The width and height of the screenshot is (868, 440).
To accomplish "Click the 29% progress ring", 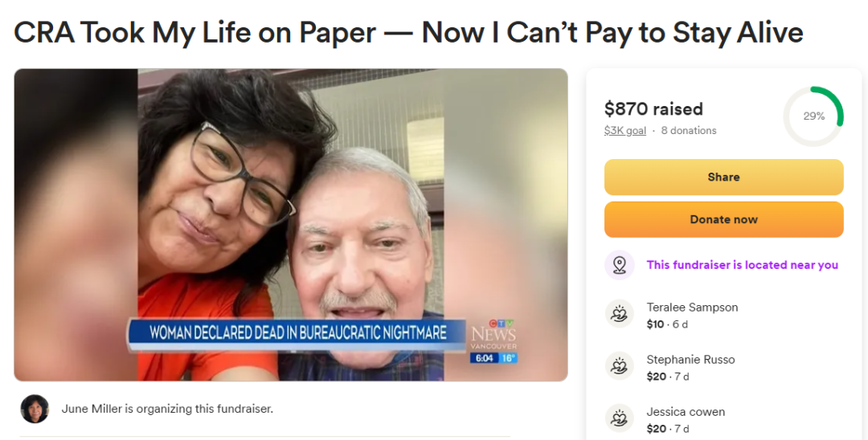I will 813,116.
